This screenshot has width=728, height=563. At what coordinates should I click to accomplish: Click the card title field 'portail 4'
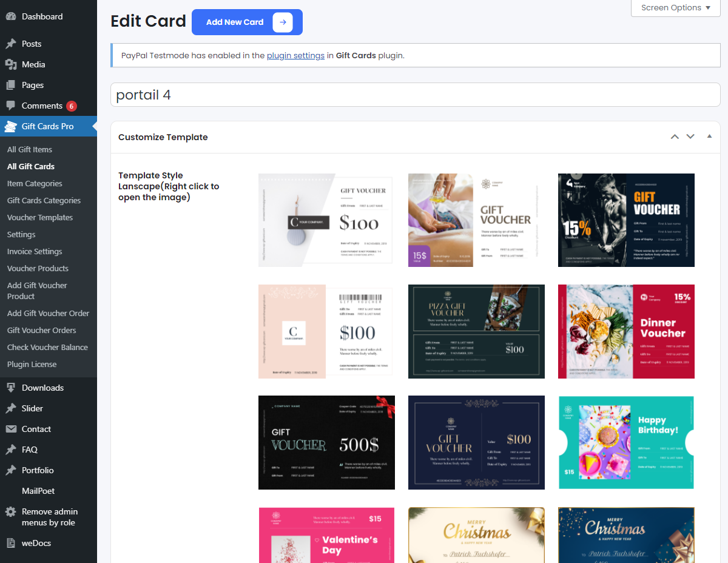click(x=415, y=95)
